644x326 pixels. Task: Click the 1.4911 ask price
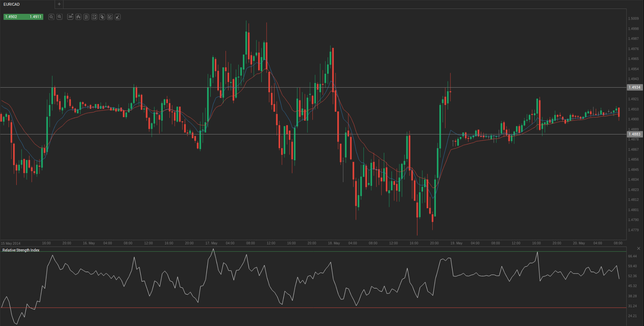coord(35,17)
